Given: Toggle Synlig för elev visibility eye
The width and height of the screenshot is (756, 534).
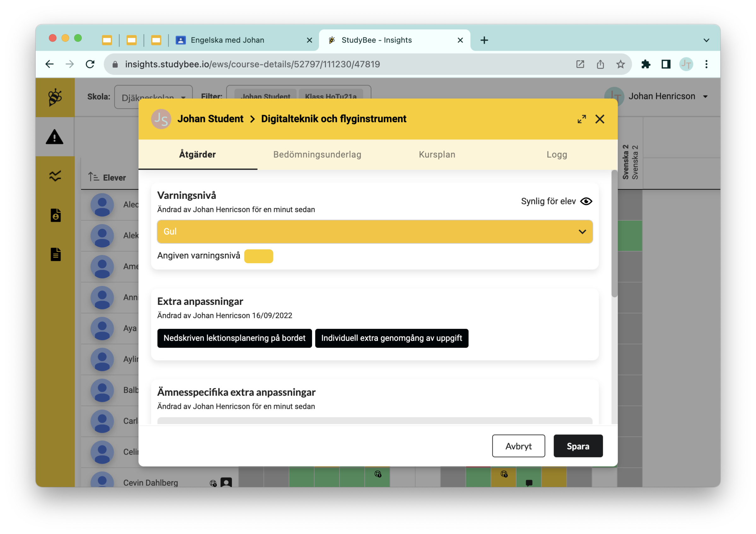Looking at the screenshot, I should click(x=587, y=201).
